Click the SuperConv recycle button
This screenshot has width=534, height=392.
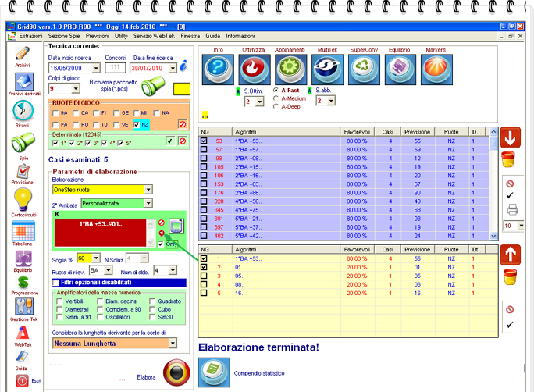point(364,69)
